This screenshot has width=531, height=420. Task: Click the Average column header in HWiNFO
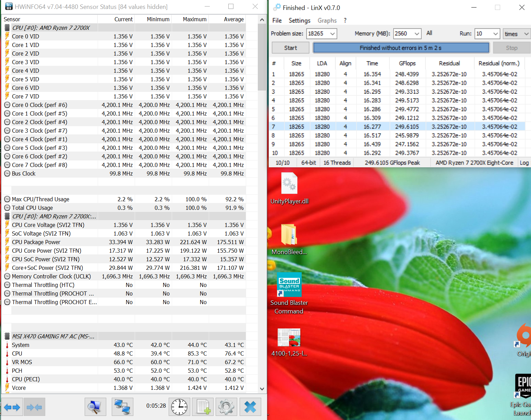(227, 19)
